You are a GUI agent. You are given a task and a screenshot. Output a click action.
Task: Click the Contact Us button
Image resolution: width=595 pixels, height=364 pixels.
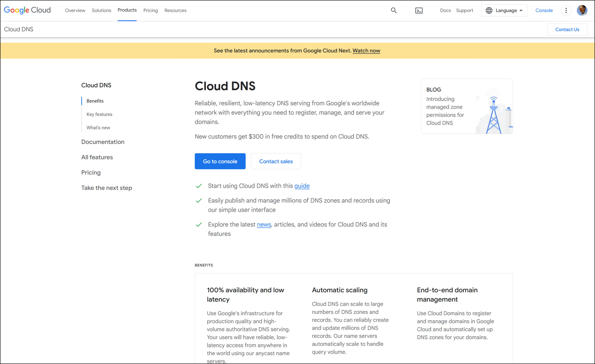click(x=567, y=29)
